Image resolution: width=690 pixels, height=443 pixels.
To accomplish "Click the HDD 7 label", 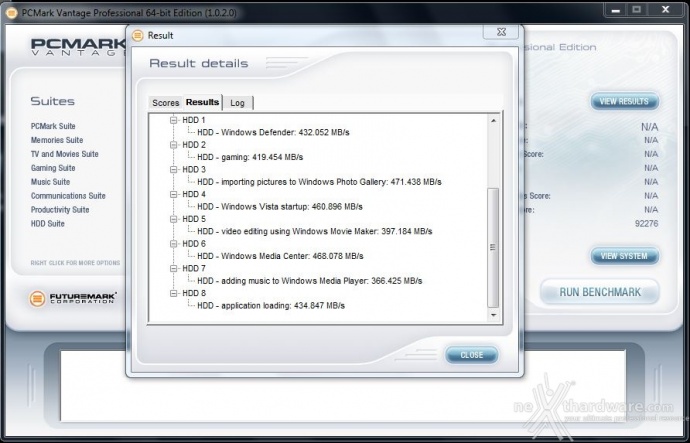I will (x=194, y=268).
